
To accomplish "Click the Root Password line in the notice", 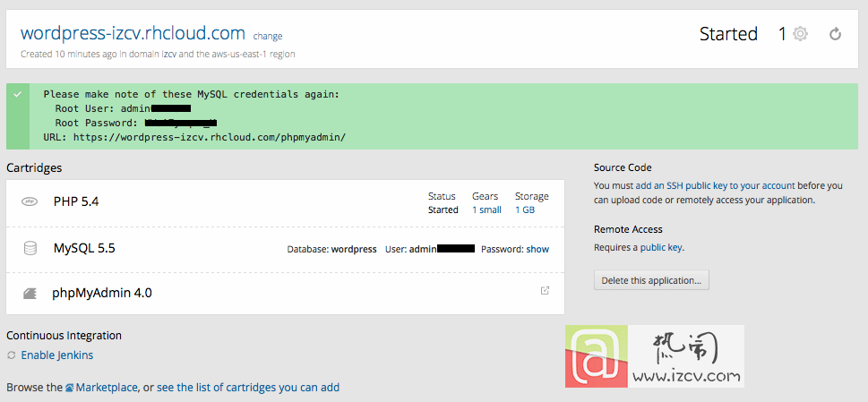I will pos(135,123).
